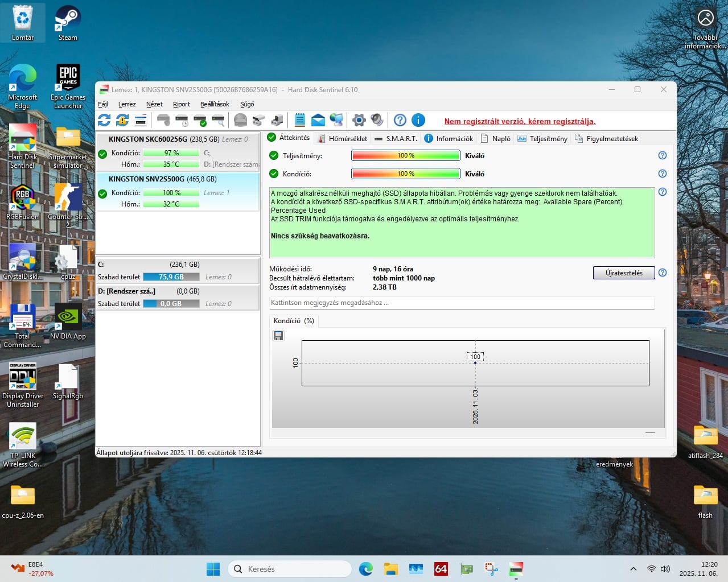This screenshot has height=582, width=728.
Task: Open the Fájl menu
Action: [103, 104]
